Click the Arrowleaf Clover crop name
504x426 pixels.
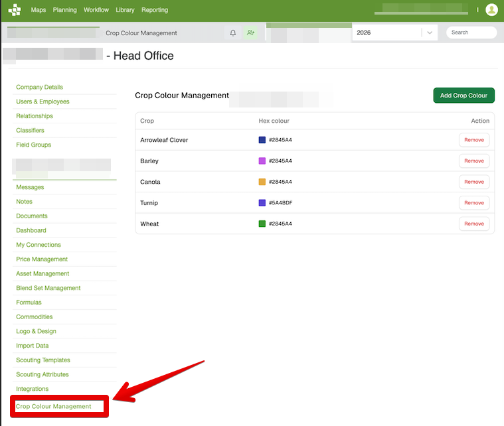click(x=164, y=140)
